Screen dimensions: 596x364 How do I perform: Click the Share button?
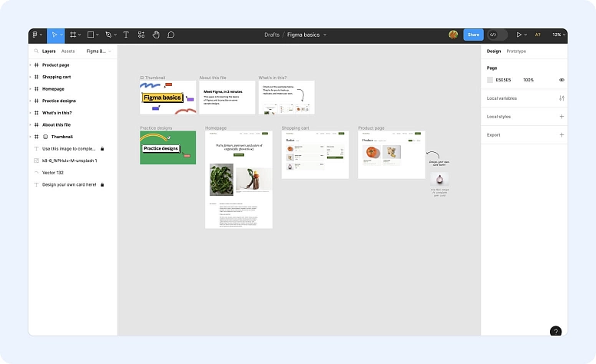(473, 35)
